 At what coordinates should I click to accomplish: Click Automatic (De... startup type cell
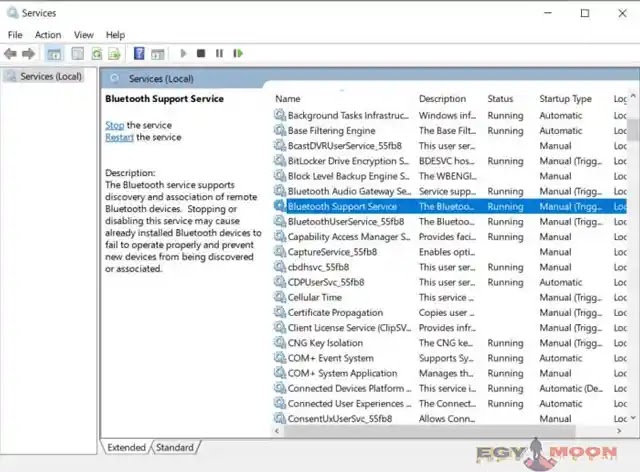click(571, 388)
